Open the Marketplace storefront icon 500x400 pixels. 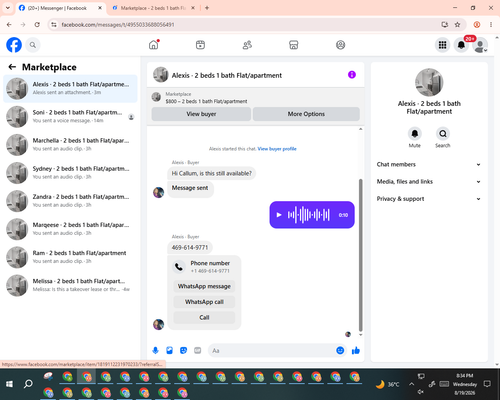click(x=294, y=45)
